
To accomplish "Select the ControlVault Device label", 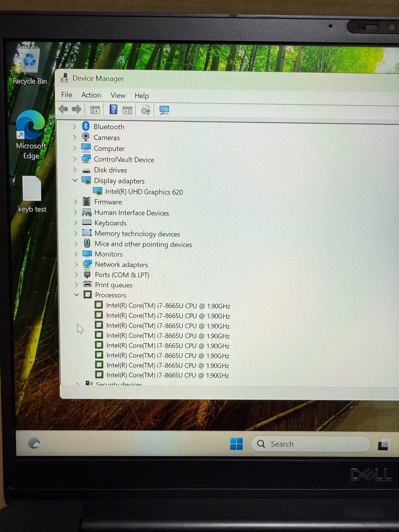I will click(124, 160).
